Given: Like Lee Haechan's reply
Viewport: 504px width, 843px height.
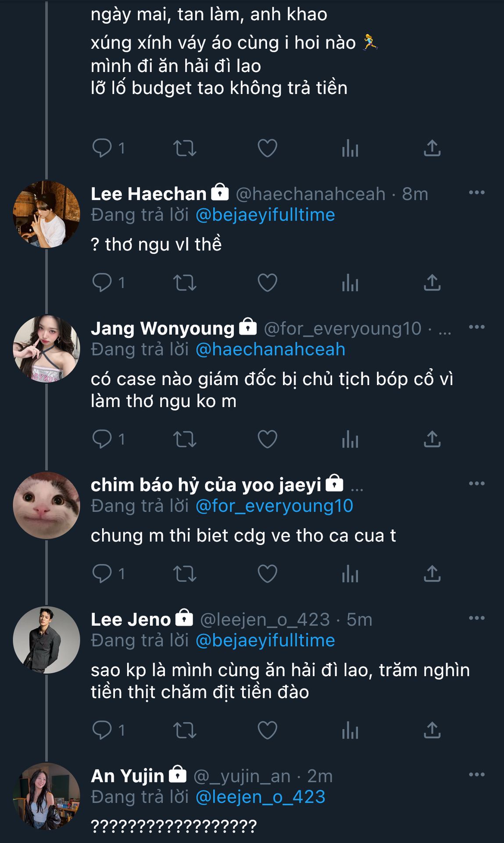Looking at the screenshot, I should pyautogui.click(x=267, y=283).
